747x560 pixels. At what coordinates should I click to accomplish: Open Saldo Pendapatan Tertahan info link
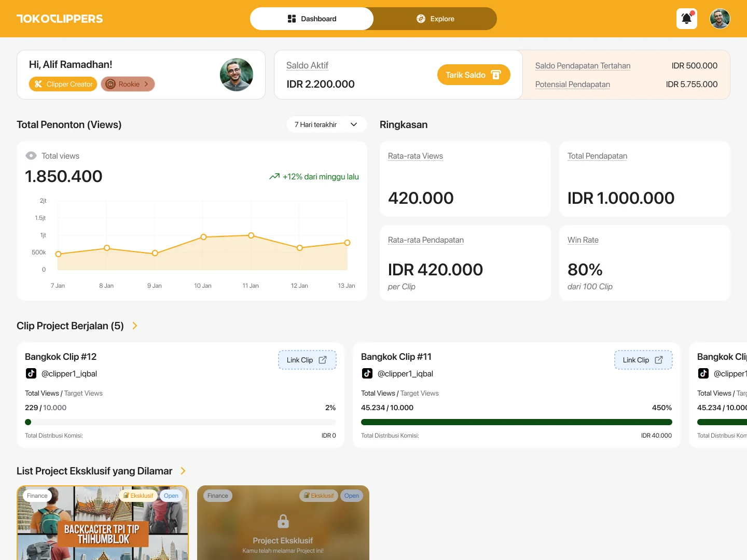pyautogui.click(x=583, y=66)
